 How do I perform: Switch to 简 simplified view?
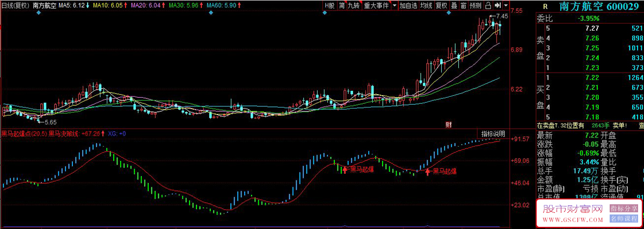pos(341,5)
